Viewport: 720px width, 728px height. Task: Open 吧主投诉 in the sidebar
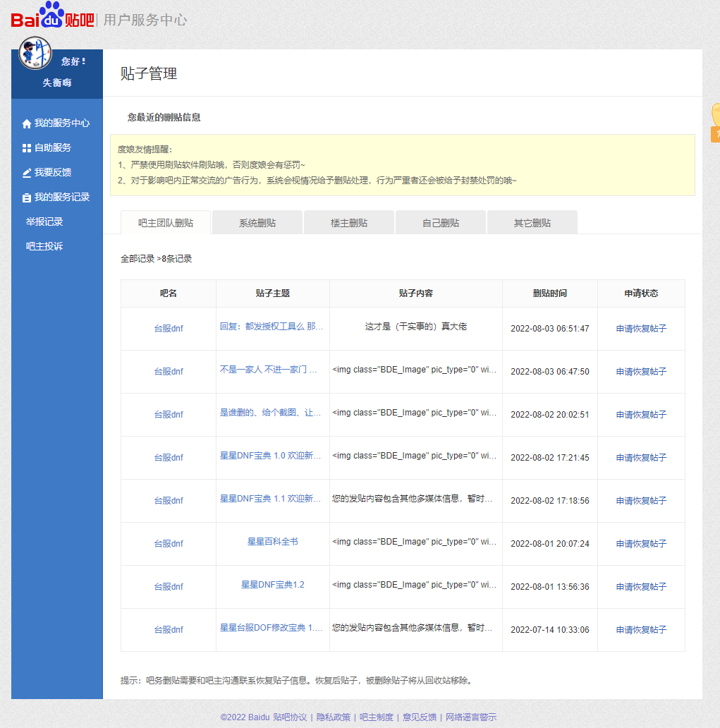click(x=44, y=246)
